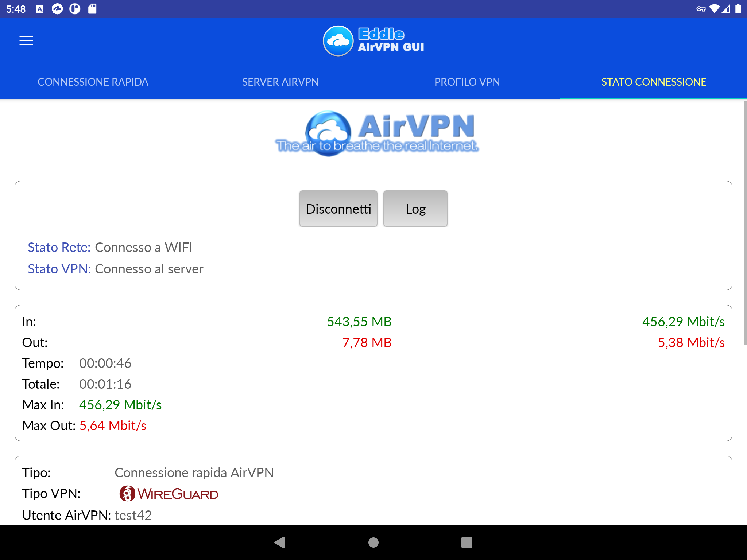Tap the AirVPN banner logo
Viewport: 747px width, 560px height.
pyautogui.click(x=376, y=133)
